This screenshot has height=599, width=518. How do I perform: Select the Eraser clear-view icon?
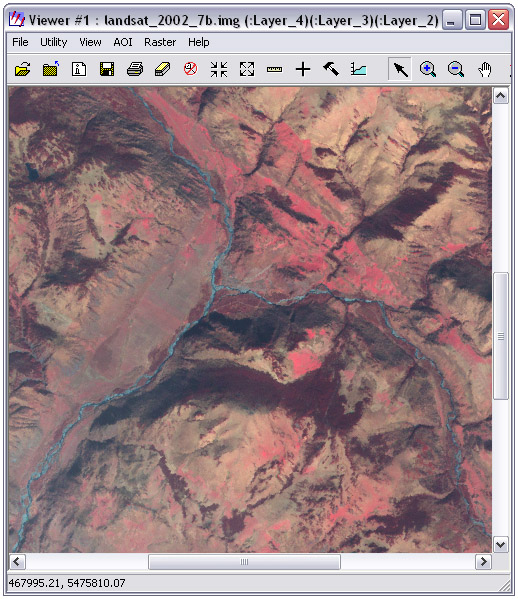[163, 70]
